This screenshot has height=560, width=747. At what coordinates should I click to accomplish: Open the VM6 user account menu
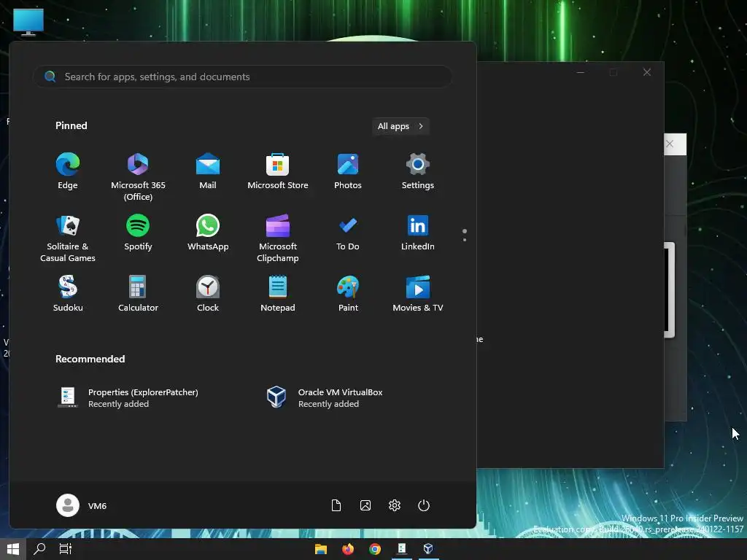tap(82, 505)
